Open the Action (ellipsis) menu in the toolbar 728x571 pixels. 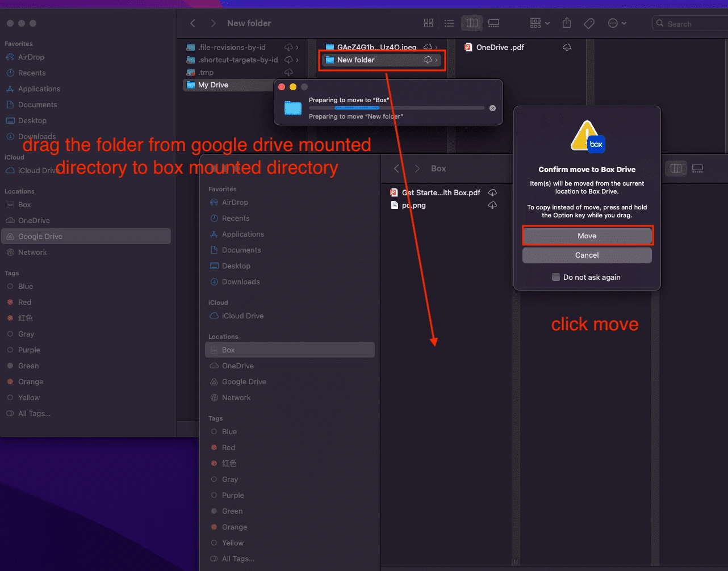click(x=617, y=23)
